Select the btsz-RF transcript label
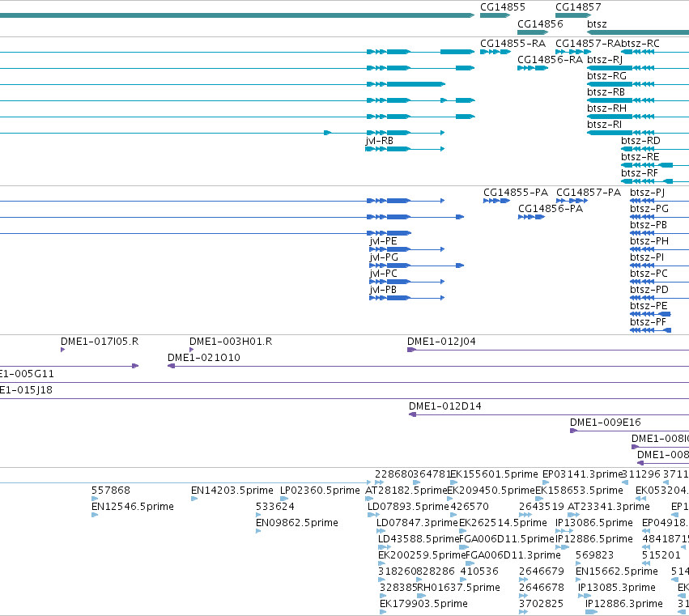 (640, 173)
